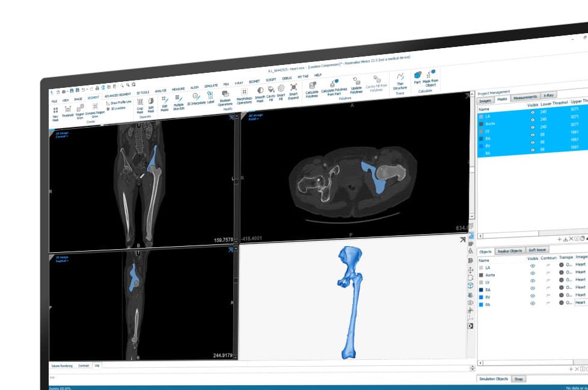Viewport: 588px width, 390px height.
Task: Open Morphology Operations
Action: click(244, 96)
